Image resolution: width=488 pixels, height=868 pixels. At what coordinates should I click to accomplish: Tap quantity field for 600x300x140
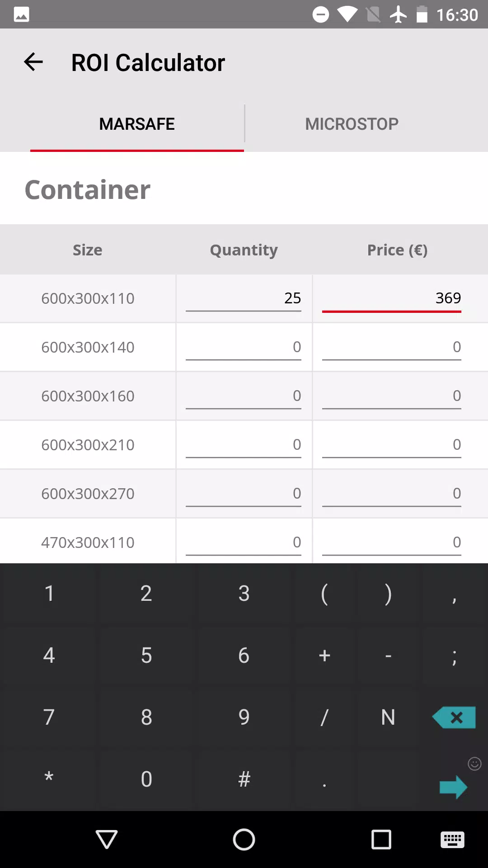(243, 347)
